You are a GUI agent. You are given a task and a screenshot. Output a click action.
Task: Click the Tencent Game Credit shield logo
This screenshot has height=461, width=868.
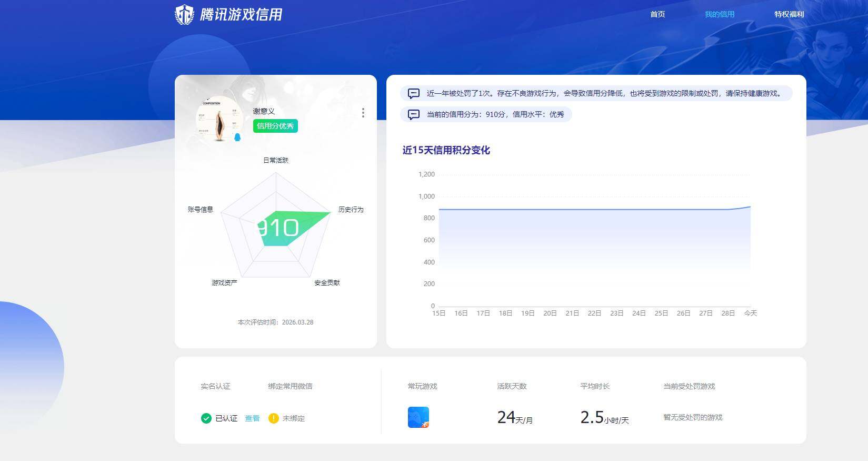184,15
